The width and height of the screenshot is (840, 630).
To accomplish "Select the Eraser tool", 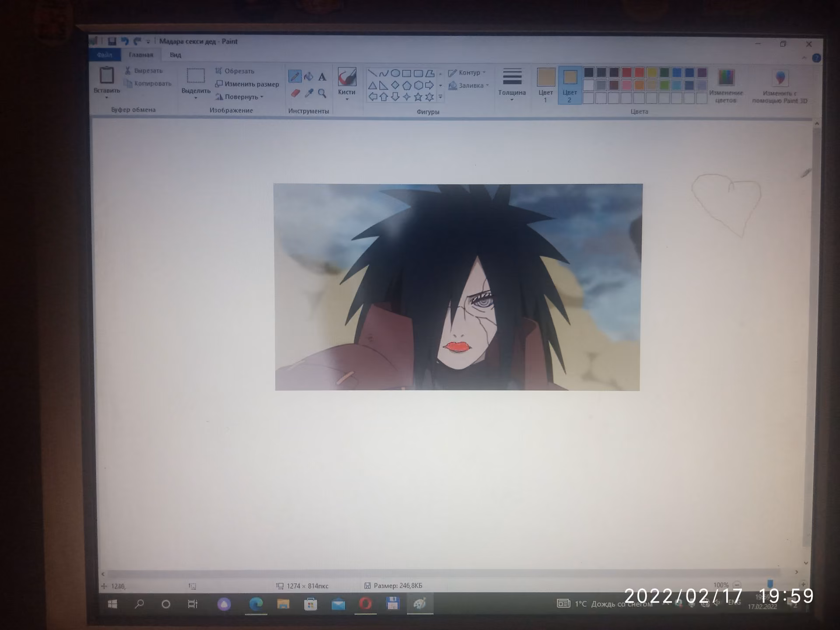I will pyautogui.click(x=295, y=93).
